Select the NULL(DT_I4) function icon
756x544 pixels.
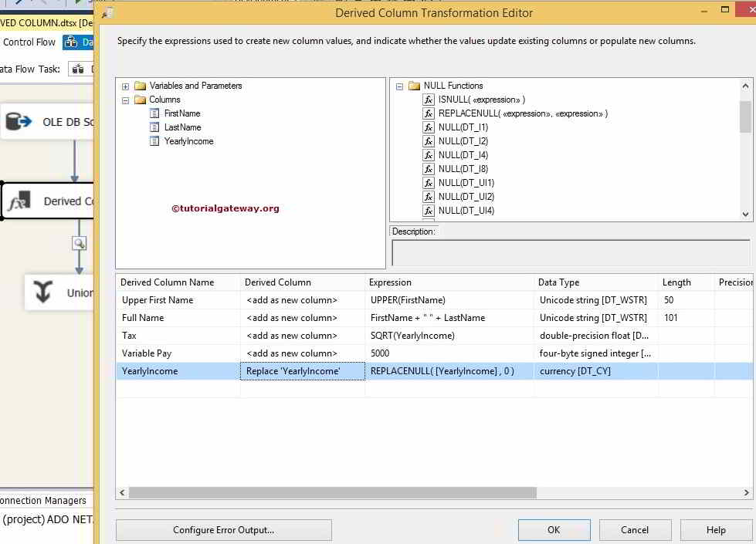point(428,155)
